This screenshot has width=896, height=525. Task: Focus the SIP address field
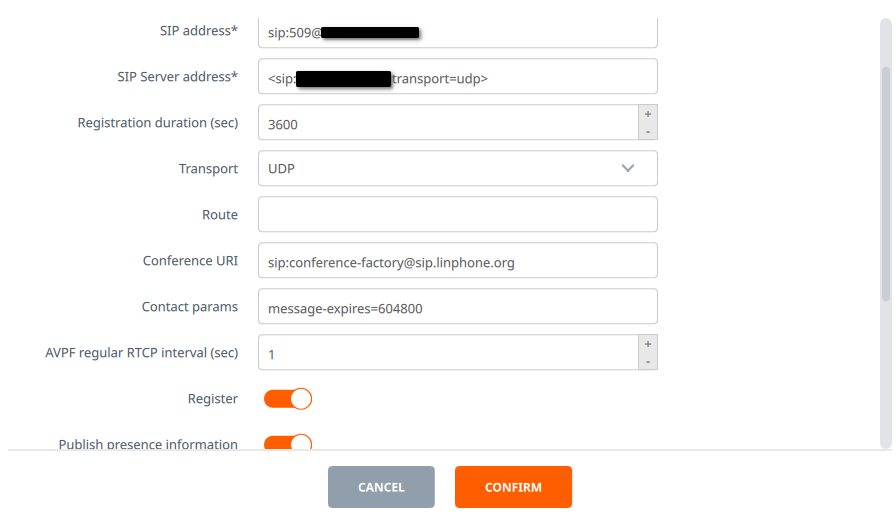(458, 33)
